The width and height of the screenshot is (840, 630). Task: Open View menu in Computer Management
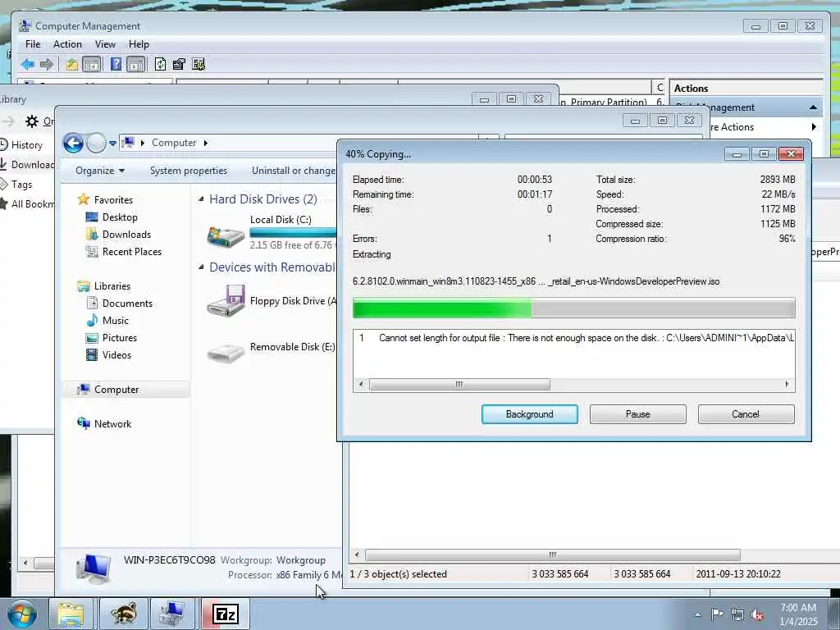tap(105, 44)
